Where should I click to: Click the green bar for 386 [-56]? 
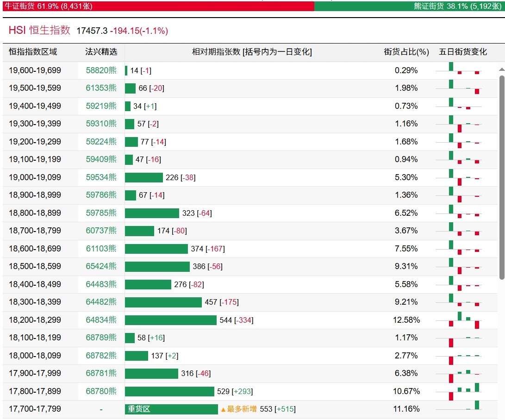coord(157,267)
